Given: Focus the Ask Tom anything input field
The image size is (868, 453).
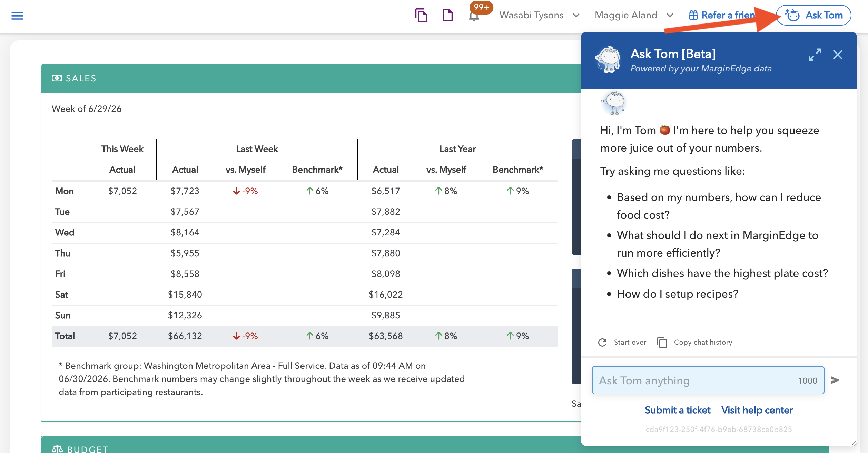Looking at the screenshot, I should click(708, 380).
